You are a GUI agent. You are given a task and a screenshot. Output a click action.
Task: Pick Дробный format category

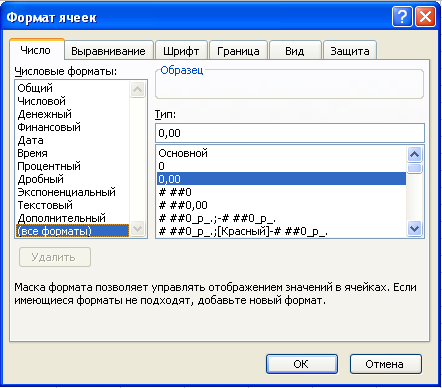pos(72,179)
